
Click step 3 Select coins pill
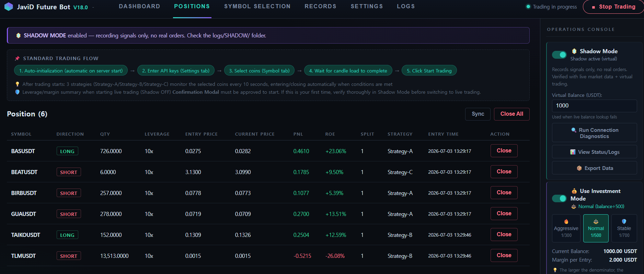click(x=259, y=70)
